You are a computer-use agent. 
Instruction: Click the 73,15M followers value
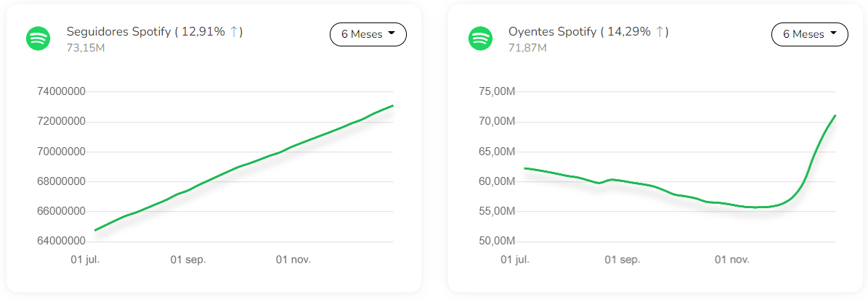86,48
